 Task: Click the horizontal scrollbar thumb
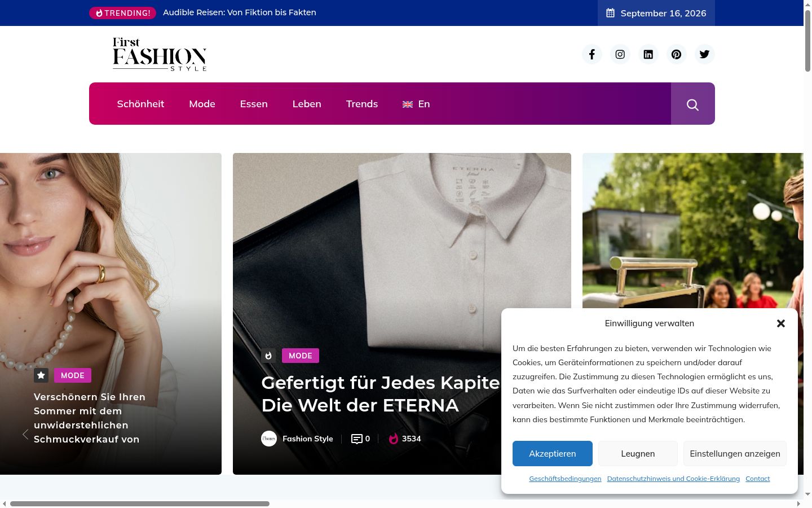(x=140, y=503)
